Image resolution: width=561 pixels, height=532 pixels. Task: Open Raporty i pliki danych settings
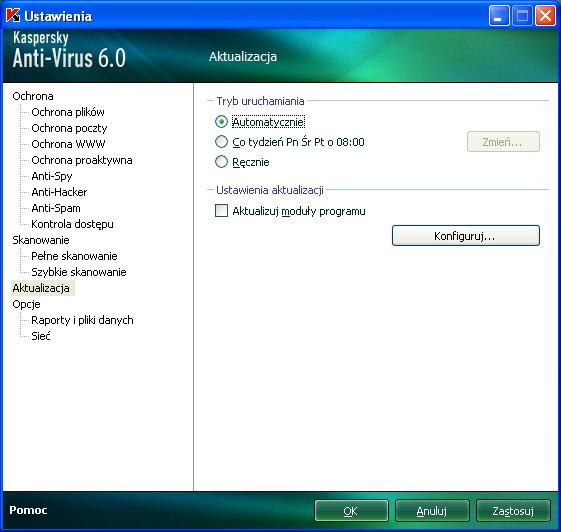tap(82, 320)
